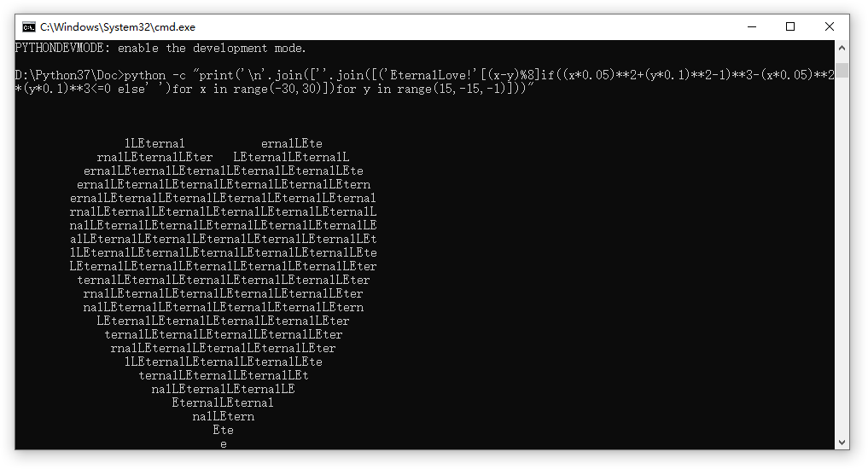Close the cmd.exe window
Viewport: 868px width, 469px height.
830,26
